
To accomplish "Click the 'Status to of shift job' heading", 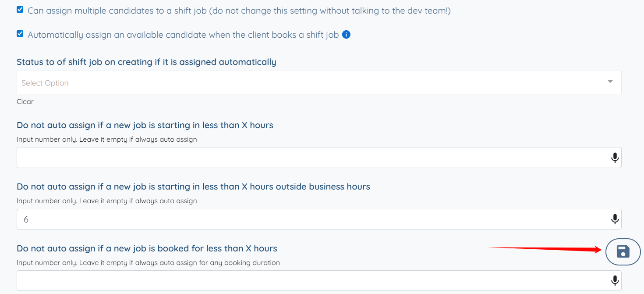I will pyautogui.click(x=146, y=62).
